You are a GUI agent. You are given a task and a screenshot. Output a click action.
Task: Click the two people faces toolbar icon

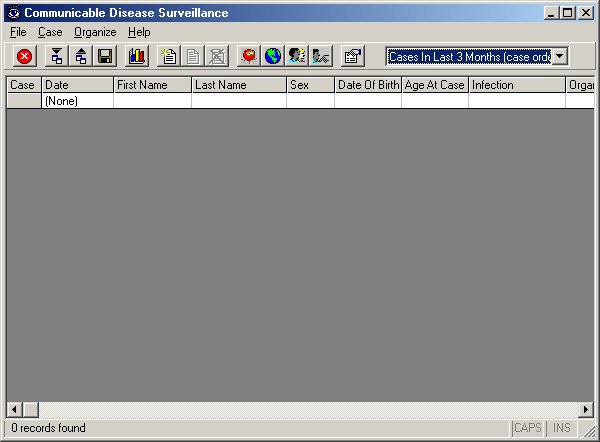point(297,57)
